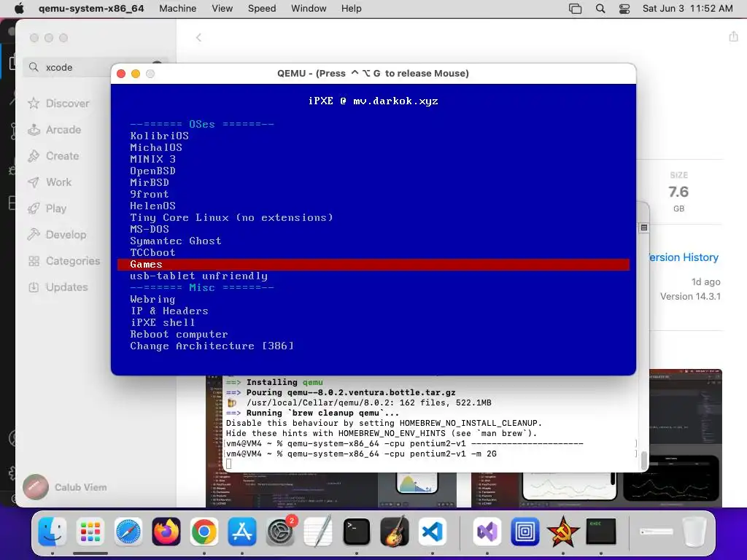This screenshot has width=747, height=560.
Task: Open Firefox from the Dock
Action: click(x=166, y=532)
